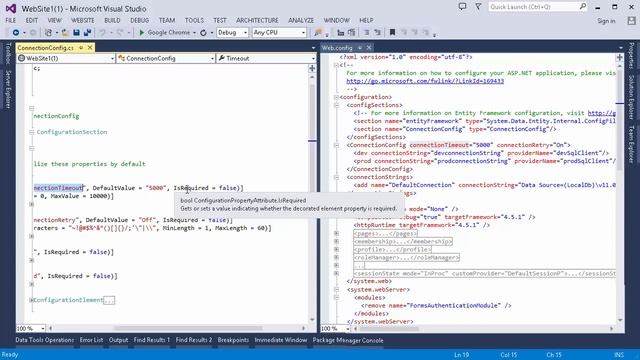Open Web.config editor zoom dropdown
The height and width of the screenshot is (360, 640).
348,329
